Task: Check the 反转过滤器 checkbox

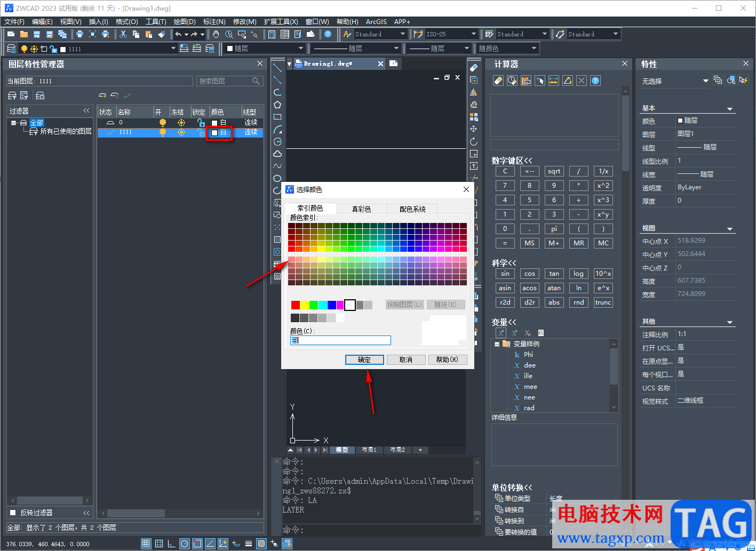Action: 13,513
